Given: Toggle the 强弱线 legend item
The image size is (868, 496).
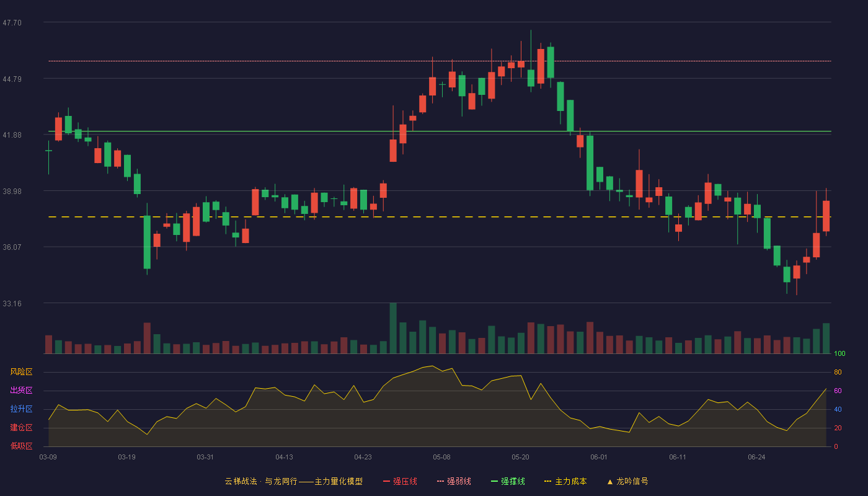Looking at the screenshot, I should [454, 481].
